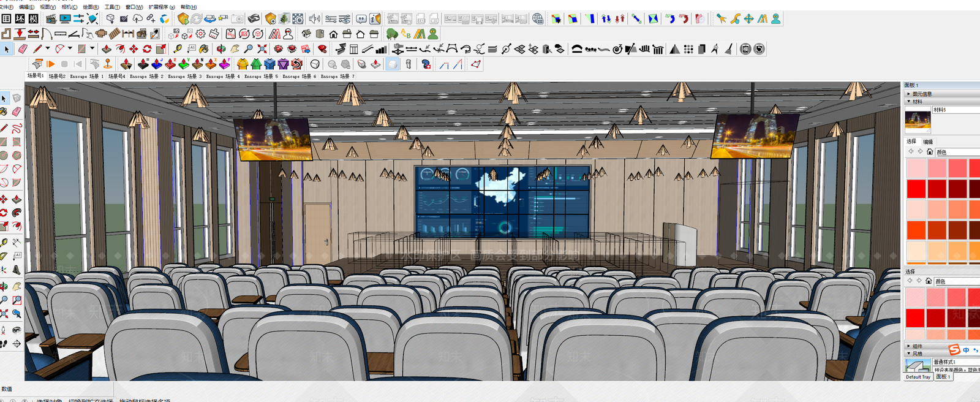Expand the 图元信息 panel section

tap(908, 94)
